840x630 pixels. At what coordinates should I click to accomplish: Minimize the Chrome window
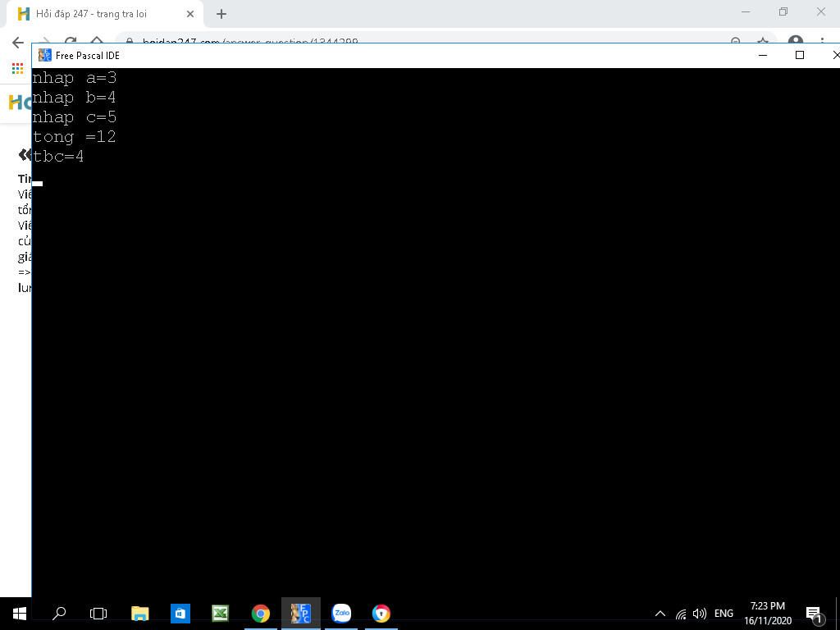(x=746, y=11)
